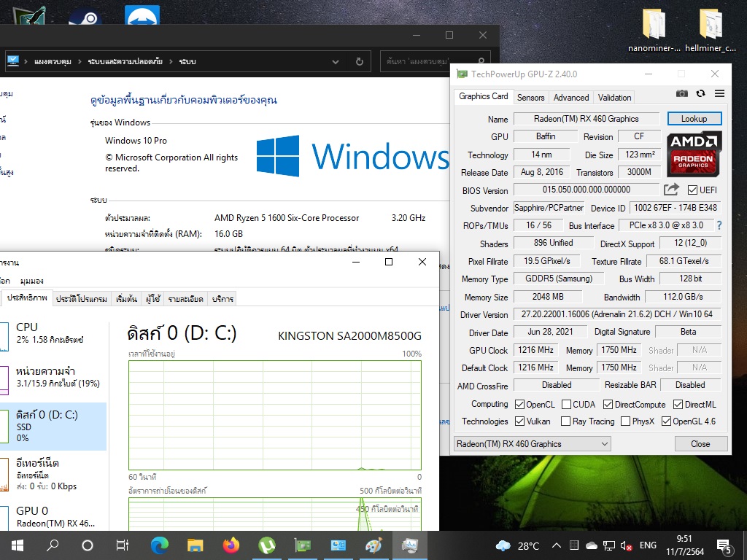Open the Radeon RX 460 GPU selector dropdown
Screen dimensions: 747x560
click(x=532, y=444)
